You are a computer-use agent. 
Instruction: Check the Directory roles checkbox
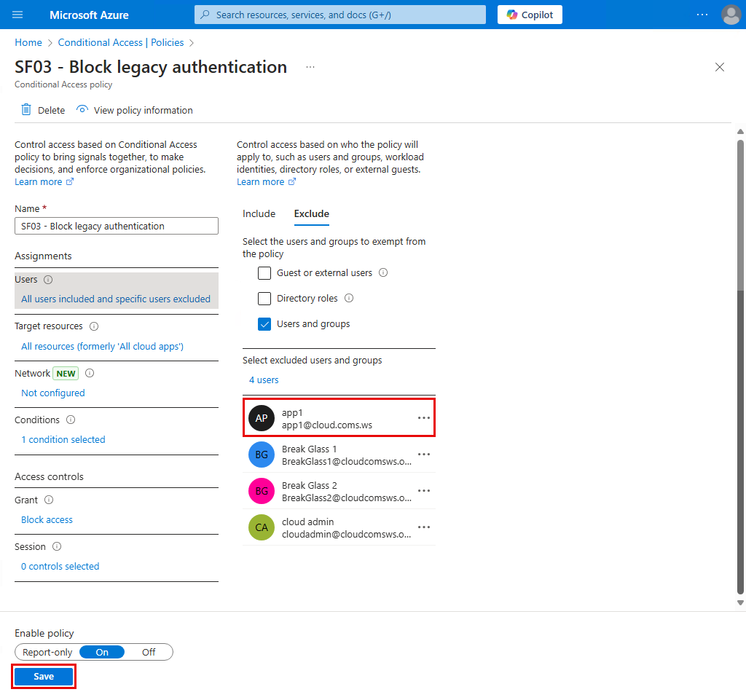pos(264,299)
